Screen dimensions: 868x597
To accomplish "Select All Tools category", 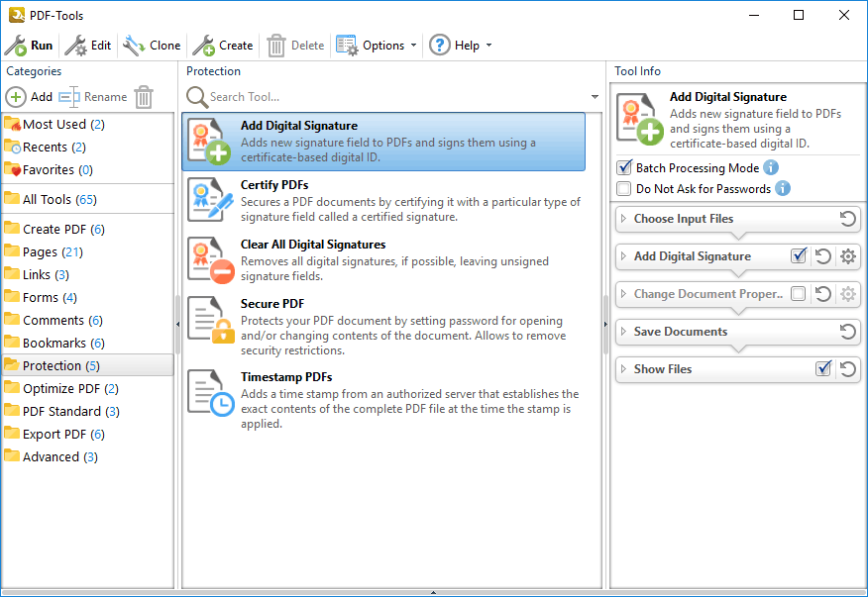I will (x=87, y=199).
